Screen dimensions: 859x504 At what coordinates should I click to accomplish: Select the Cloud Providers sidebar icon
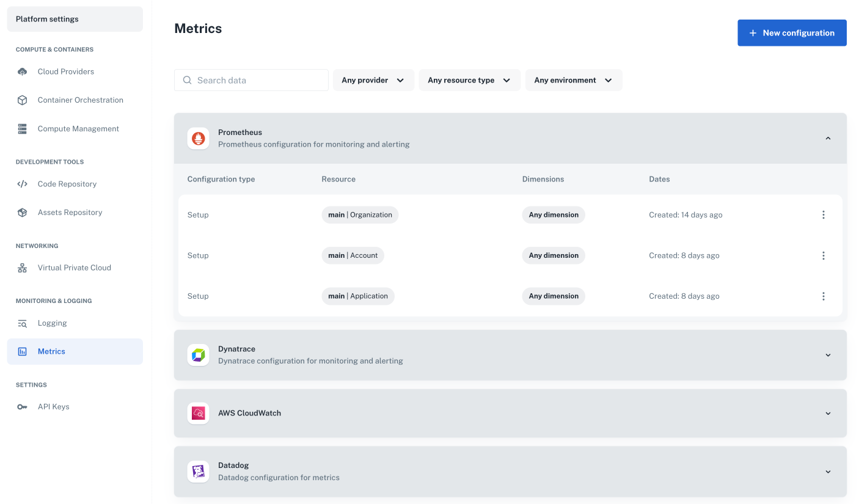click(22, 71)
